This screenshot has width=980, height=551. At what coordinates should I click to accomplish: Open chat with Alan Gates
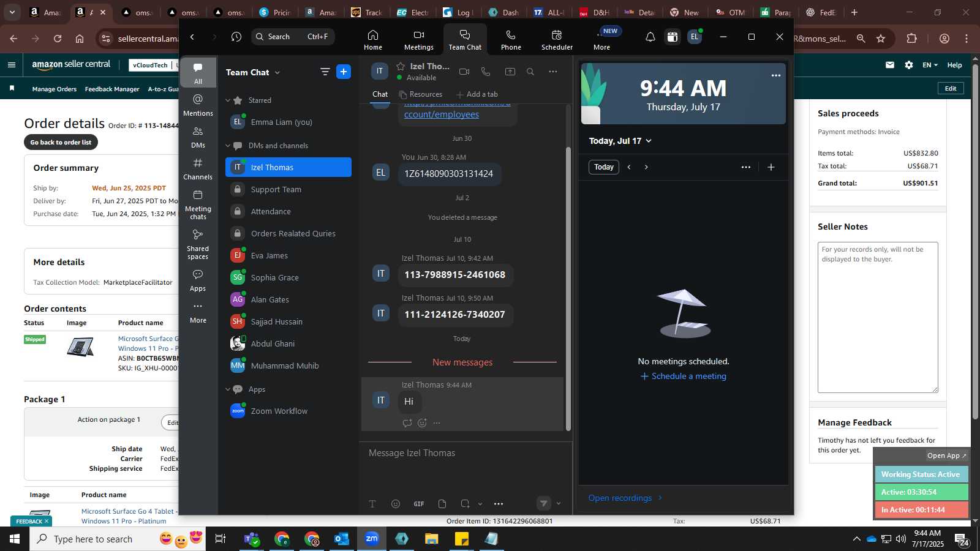click(x=288, y=299)
